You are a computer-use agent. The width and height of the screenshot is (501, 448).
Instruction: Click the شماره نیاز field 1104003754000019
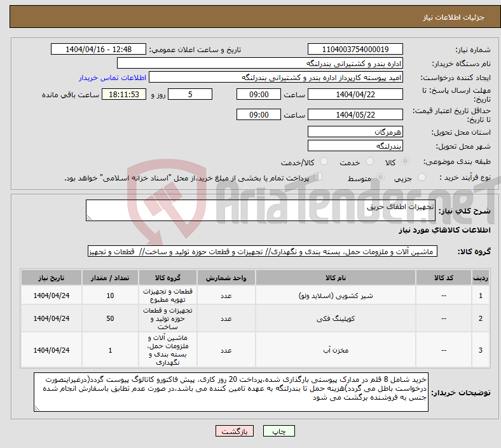pos(355,50)
